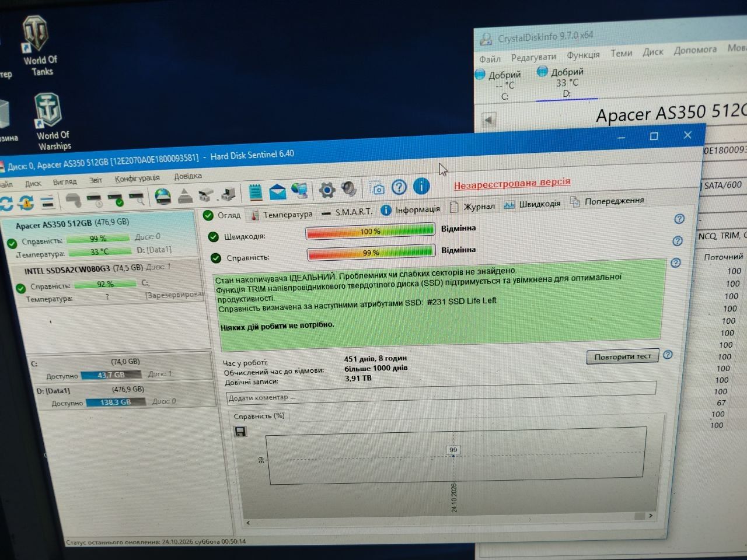
Task: Open settings via the gear toolbar icon
Action: [327, 189]
